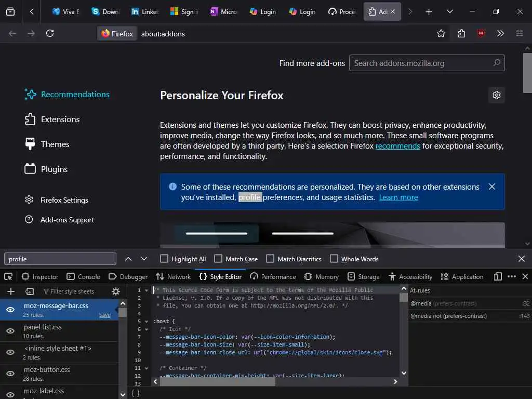Image resolution: width=532 pixels, height=399 pixels.
Task: Open DevTools more options menu
Action: click(x=512, y=276)
